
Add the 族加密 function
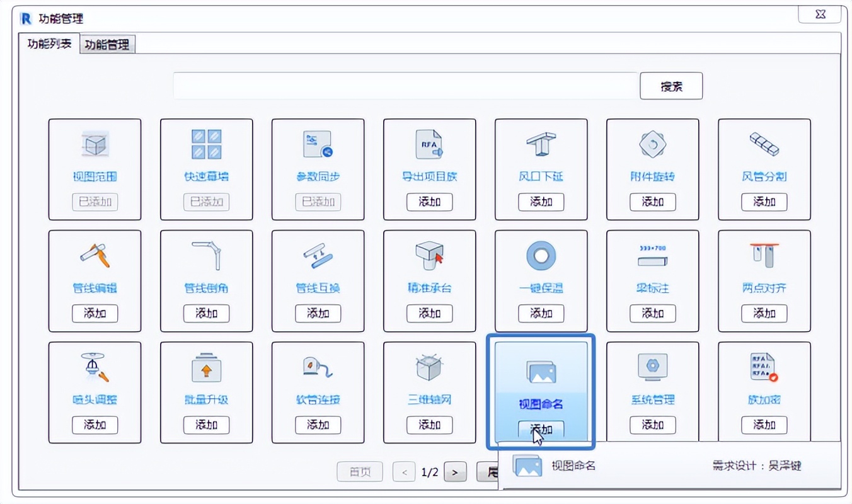pos(764,425)
